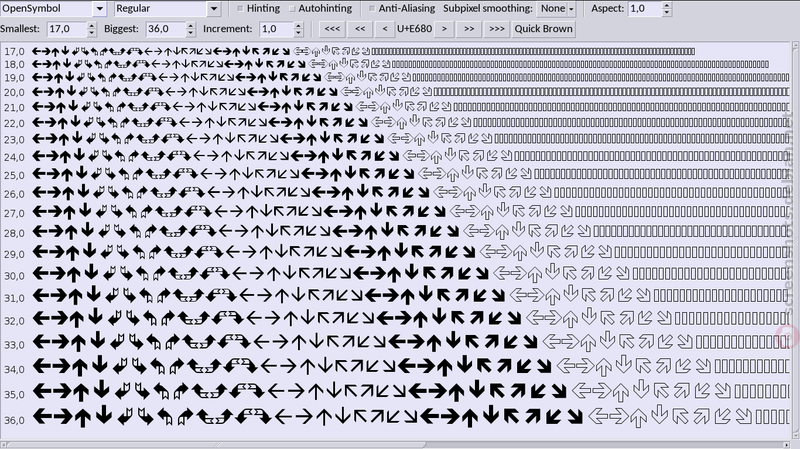Click the Increment value field

(277, 29)
